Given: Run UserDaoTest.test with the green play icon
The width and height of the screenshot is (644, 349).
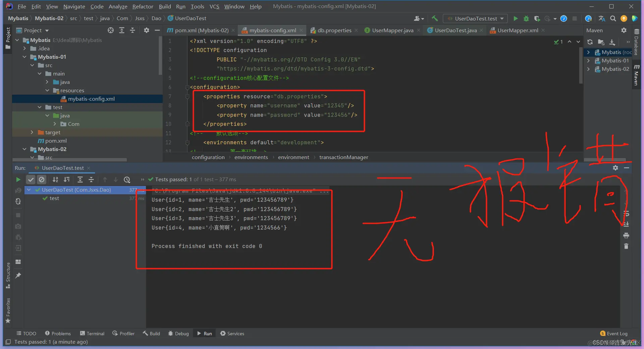Looking at the screenshot, I should pyautogui.click(x=516, y=18).
